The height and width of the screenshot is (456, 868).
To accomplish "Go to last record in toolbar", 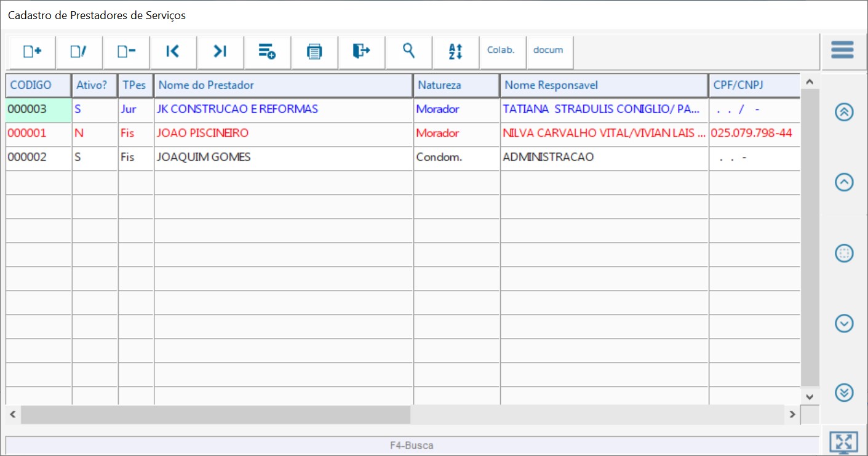I will pos(220,52).
